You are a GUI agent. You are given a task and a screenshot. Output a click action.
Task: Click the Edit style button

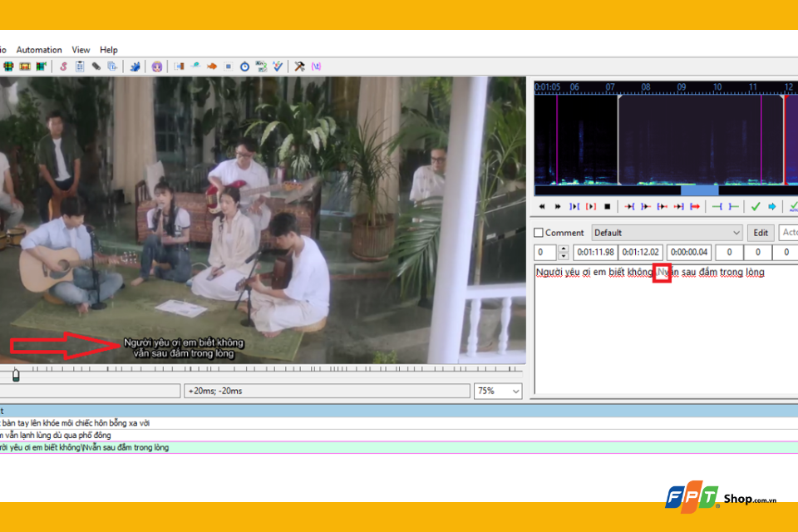(x=761, y=233)
